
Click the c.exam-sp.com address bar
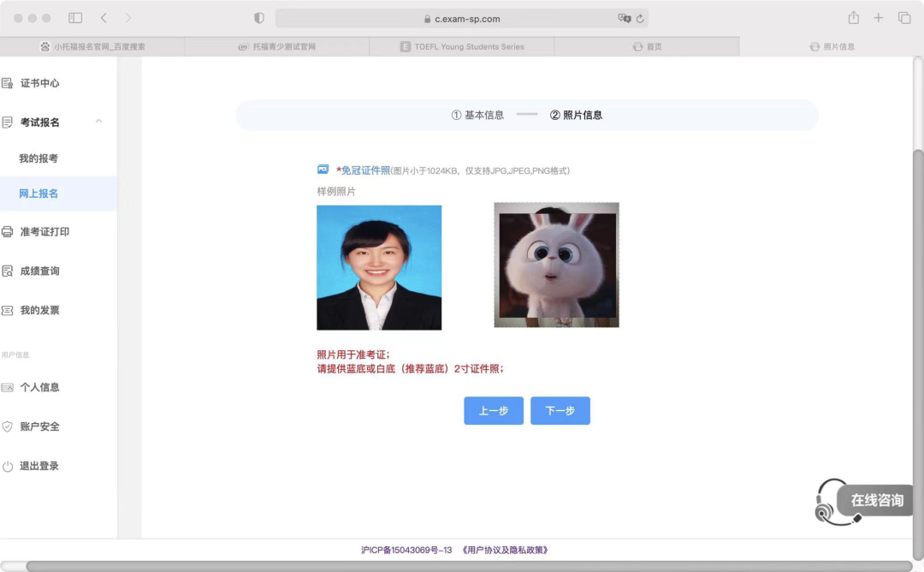(x=462, y=18)
